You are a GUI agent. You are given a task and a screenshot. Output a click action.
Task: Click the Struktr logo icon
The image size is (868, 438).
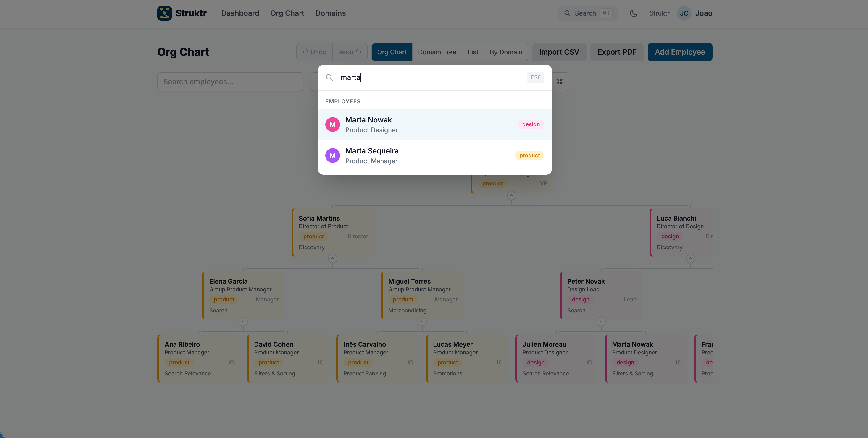pos(165,13)
